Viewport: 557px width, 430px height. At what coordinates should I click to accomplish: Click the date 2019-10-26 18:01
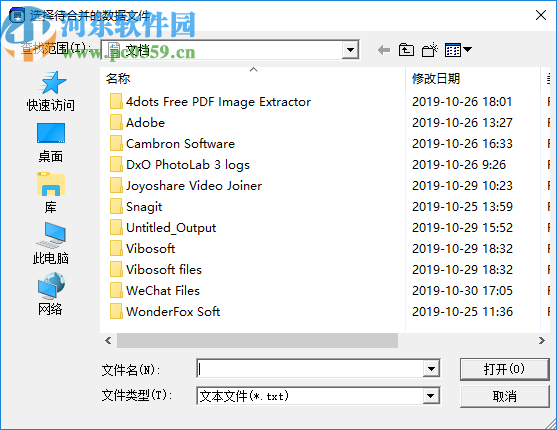(x=462, y=102)
